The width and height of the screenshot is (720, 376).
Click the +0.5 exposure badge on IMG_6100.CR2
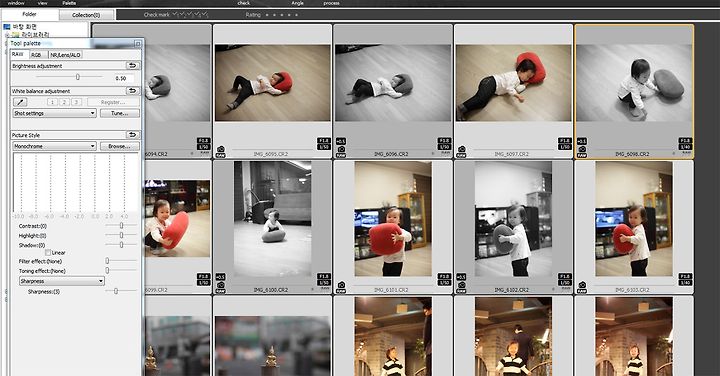220,277
